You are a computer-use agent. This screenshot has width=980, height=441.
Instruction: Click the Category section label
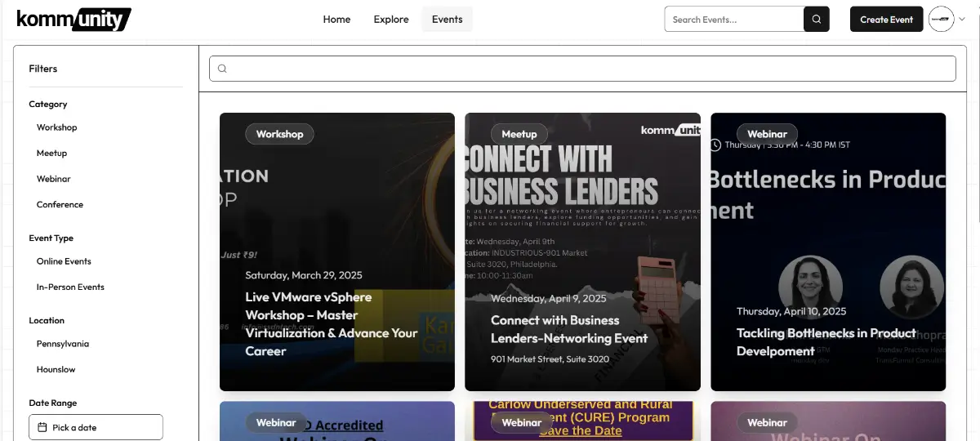pos(48,104)
